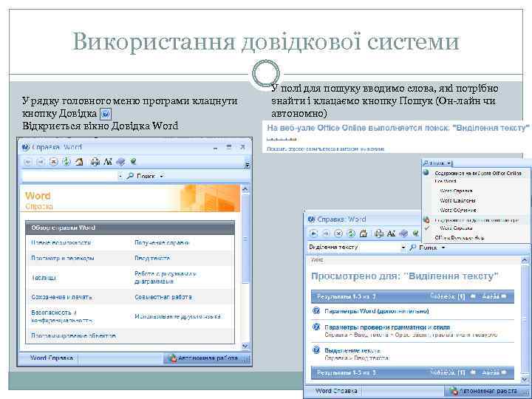This screenshot has width=532, height=399.
Task: Open 'Программирование объектов' link
Action: coord(74,336)
